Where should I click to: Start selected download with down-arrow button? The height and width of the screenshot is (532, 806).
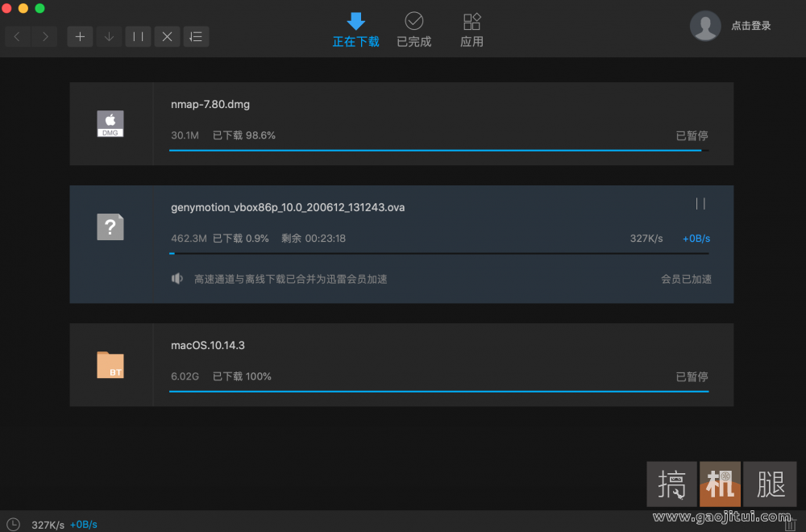[x=109, y=36]
